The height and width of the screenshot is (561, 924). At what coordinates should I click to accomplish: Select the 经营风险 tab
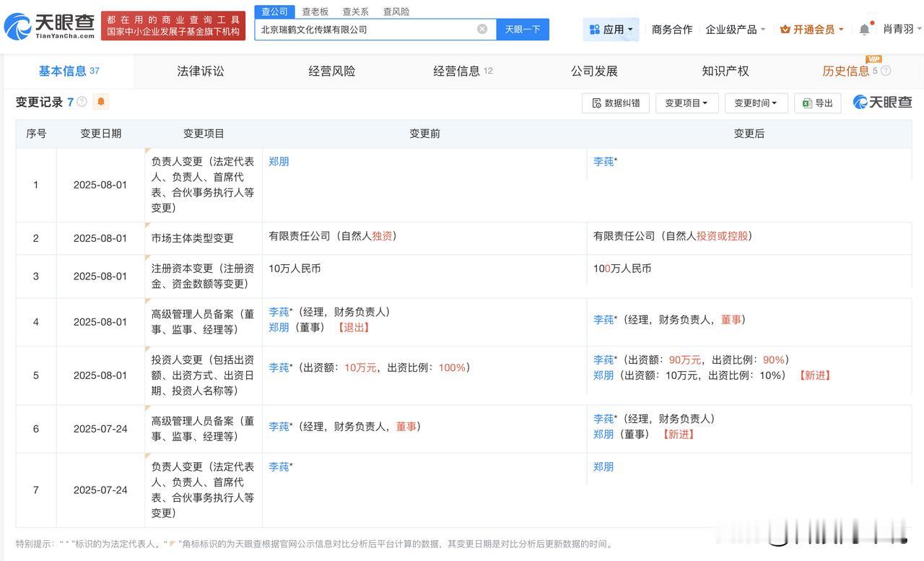tap(332, 71)
